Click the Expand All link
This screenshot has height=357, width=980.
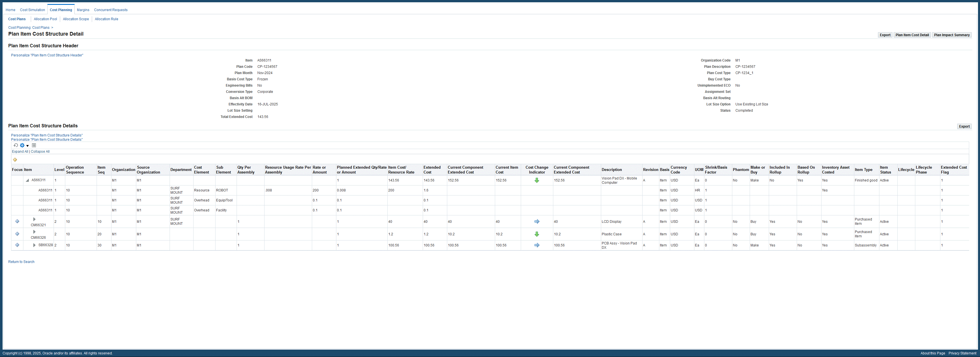pos(20,152)
